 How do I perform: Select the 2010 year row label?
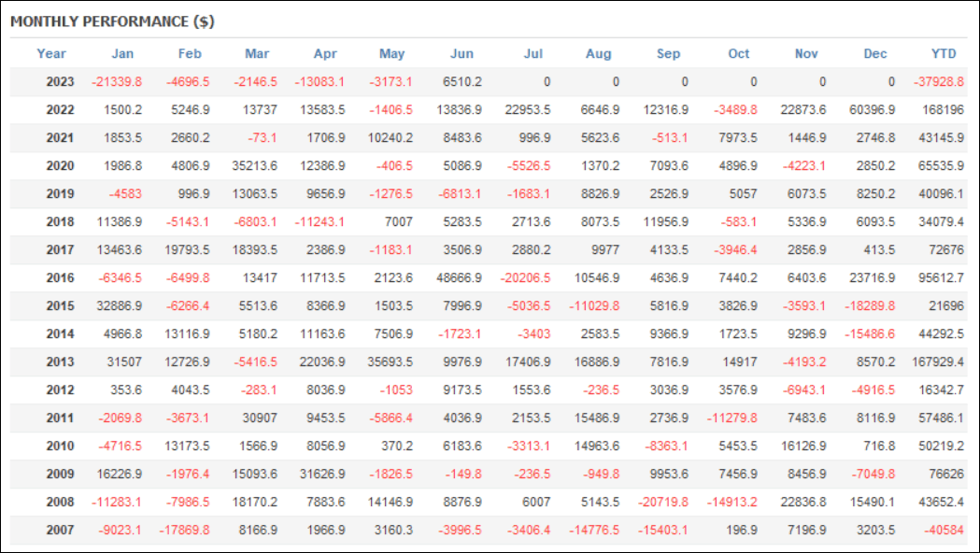click(60, 447)
